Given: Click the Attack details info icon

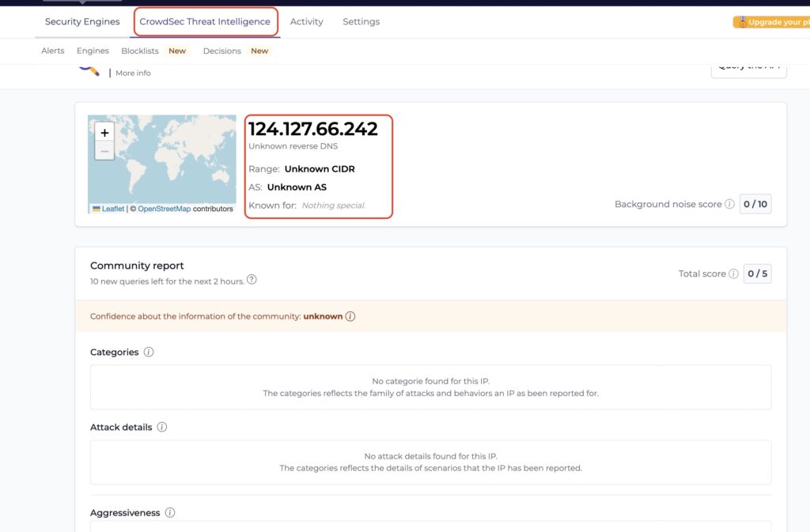Looking at the screenshot, I should coord(161,427).
